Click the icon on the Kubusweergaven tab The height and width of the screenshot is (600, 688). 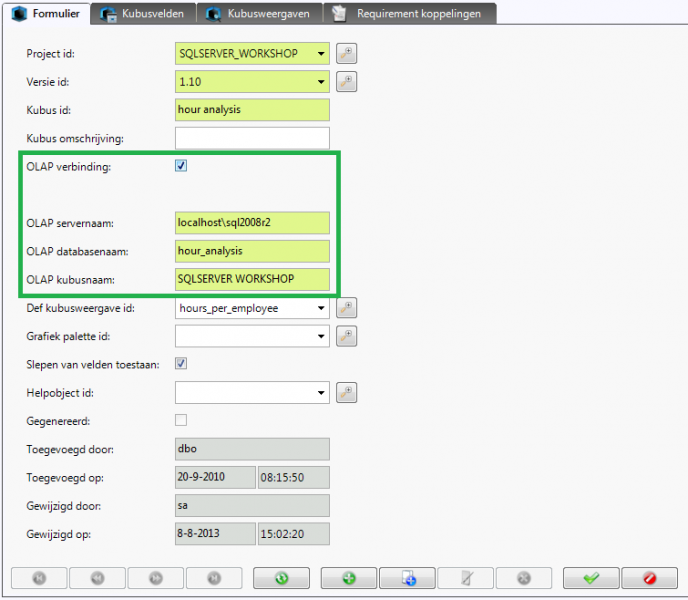click(x=213, y=14)
